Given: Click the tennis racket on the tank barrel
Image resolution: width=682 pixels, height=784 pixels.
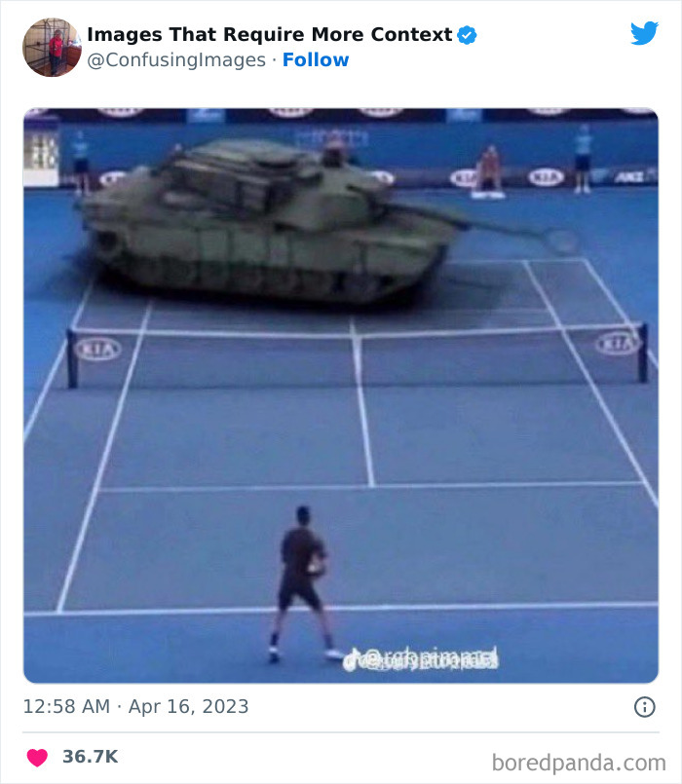Looking at the screenshot, I should coord(560,241).
